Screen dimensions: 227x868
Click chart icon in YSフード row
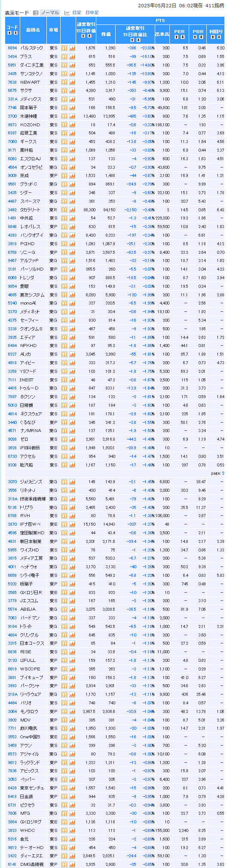[72, 371]
